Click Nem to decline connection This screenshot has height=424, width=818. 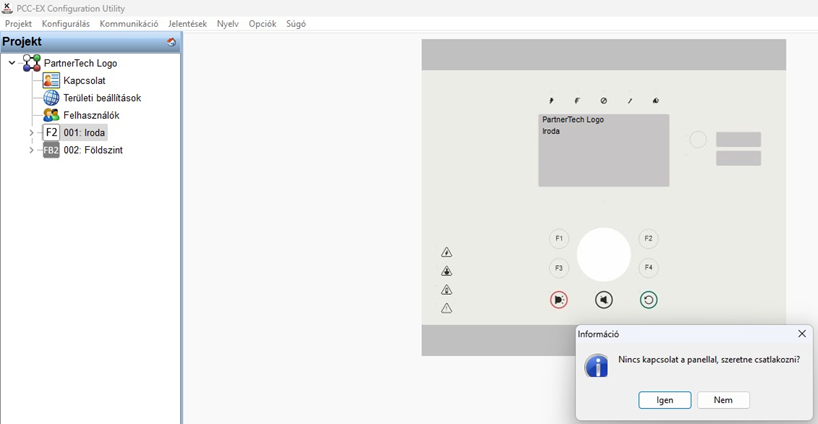723,400
